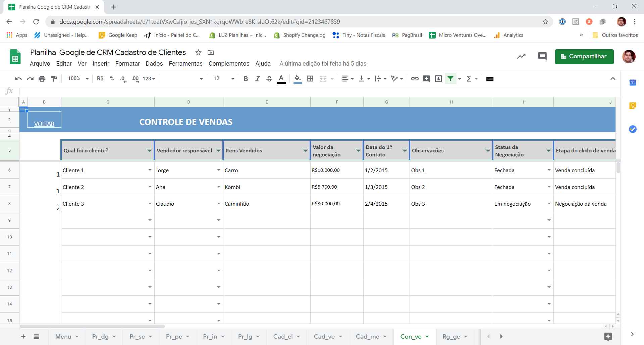Image resolution: width=644 pixels, height=345 pixels.
Task: Open vertical align dropdown
Action: (365, 79)
